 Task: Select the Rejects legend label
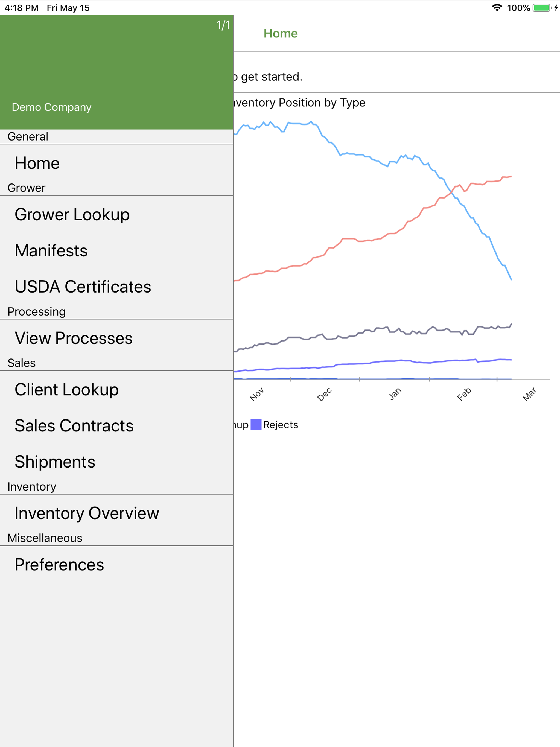click(281, 424)
